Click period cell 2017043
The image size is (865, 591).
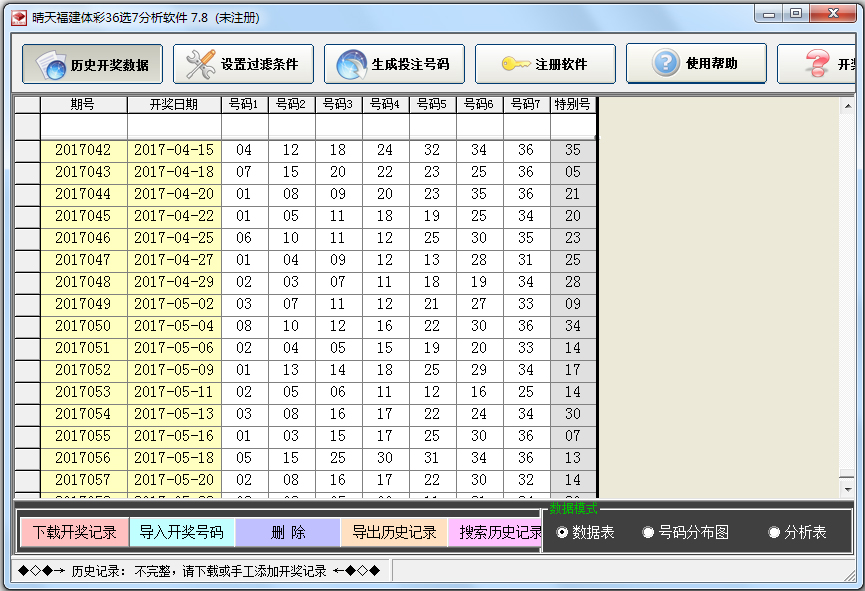(x=83, y=172)
